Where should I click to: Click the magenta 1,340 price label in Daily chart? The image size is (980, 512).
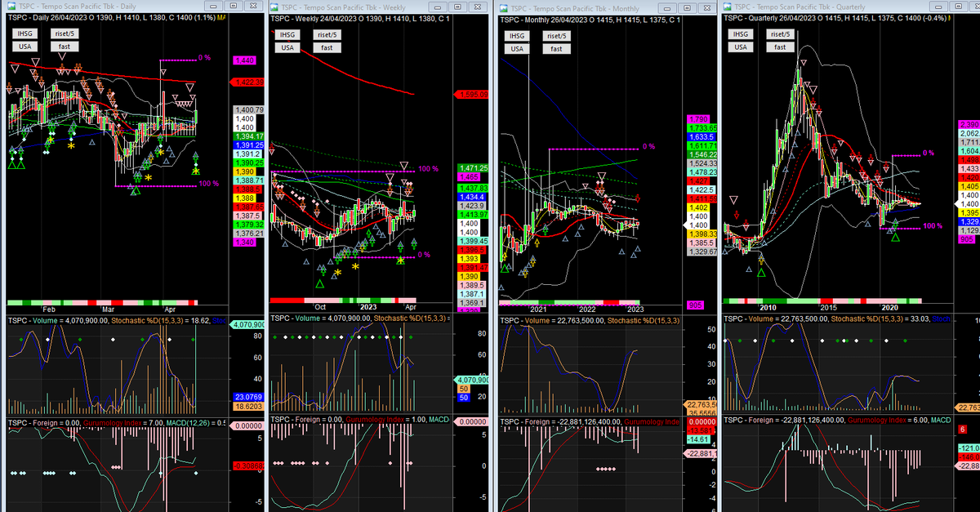click(244, 242)
